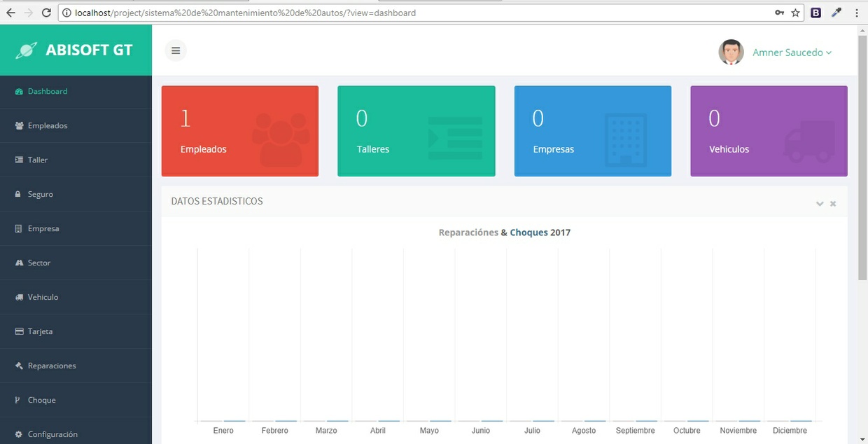Click the Enero axis label
868x444 pixels.
tap(223, 431)
